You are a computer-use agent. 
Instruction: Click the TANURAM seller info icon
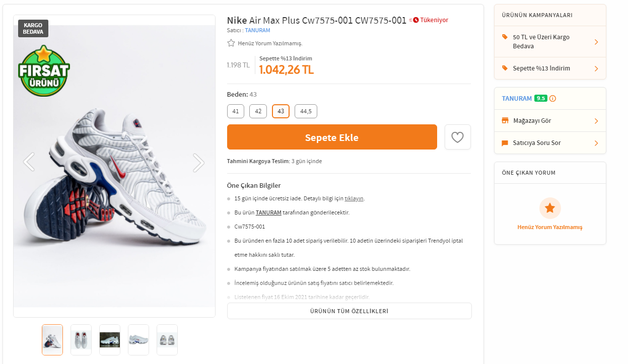(x=552, y=98)
